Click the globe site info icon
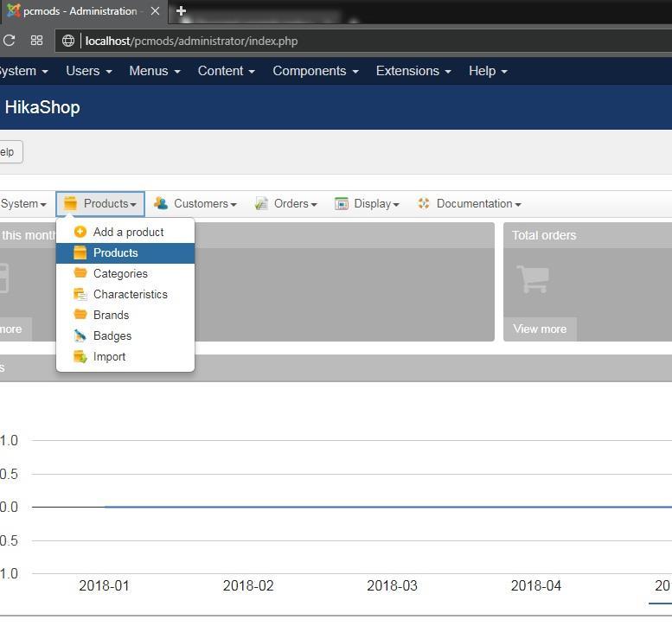The height and width of the screenshot is (626, 672). click(x=68, y=41)
